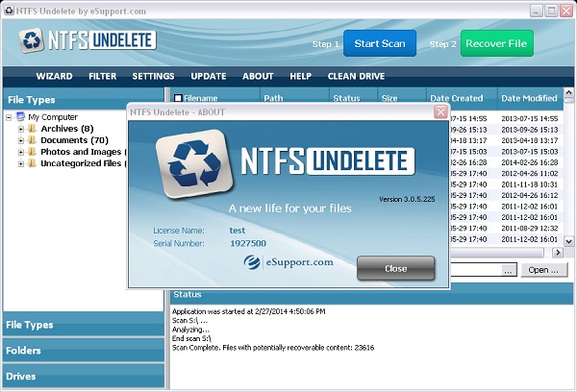Click the large recycle icon in About dialog
Screen dimensions: 577x392
194,164
